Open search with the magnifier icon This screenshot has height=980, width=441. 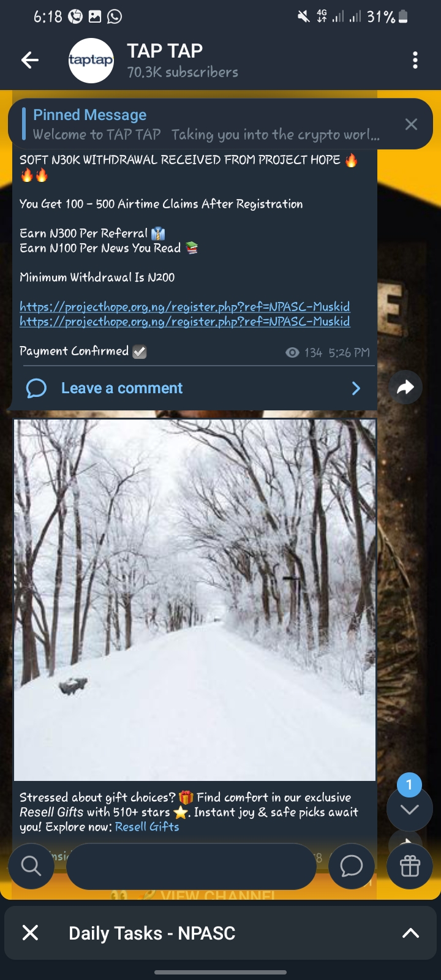click(x=31, y=866)
